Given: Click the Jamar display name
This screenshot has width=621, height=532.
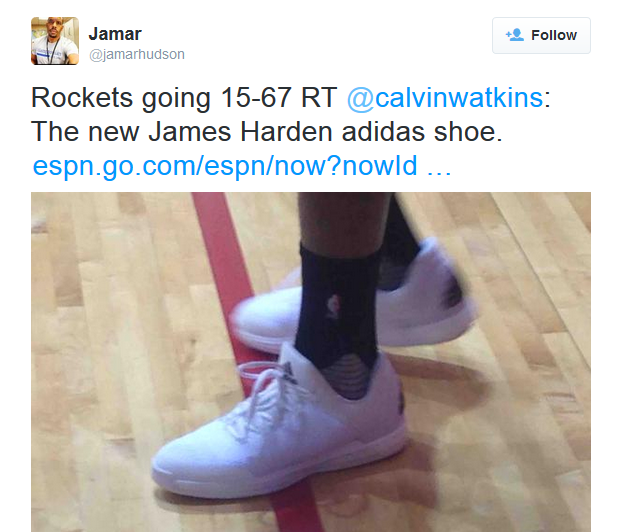Looking at the screenshot, I should point(115,34).
